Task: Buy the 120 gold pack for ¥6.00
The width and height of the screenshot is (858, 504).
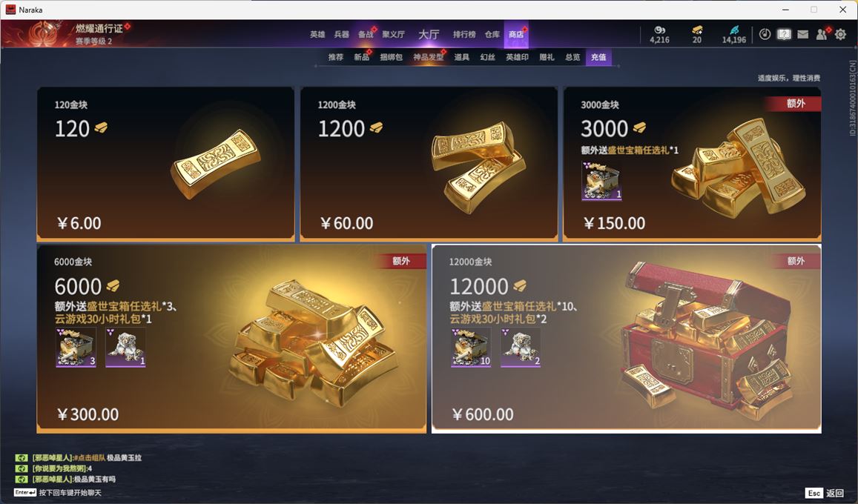Action: point(166,164)
